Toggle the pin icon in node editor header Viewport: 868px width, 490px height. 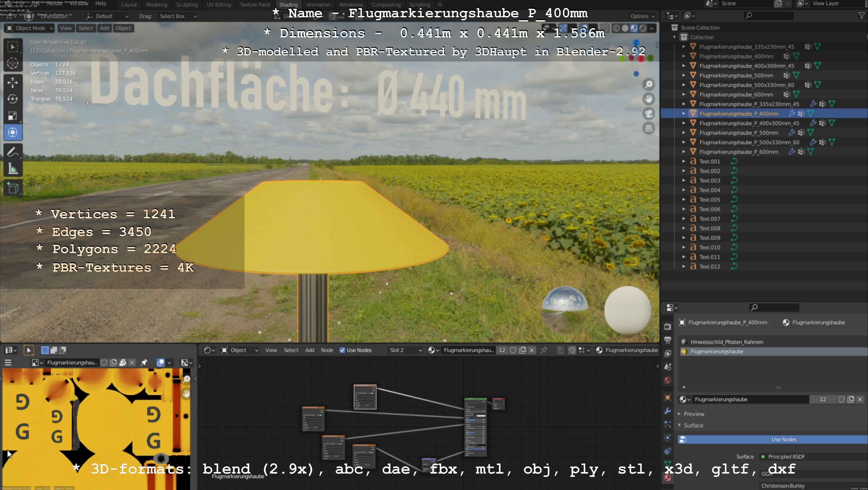click(x=544, y=350)
